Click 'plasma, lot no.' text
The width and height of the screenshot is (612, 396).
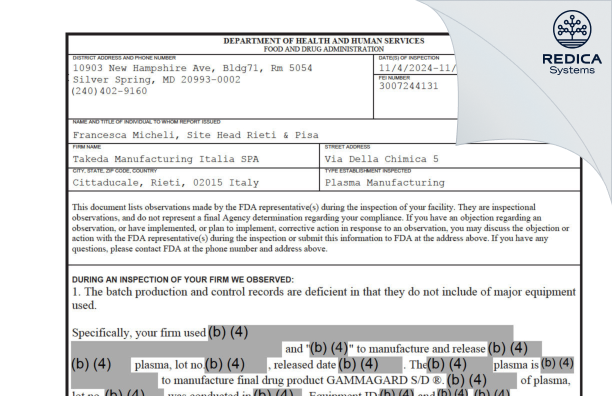click(x=169, y=365)
